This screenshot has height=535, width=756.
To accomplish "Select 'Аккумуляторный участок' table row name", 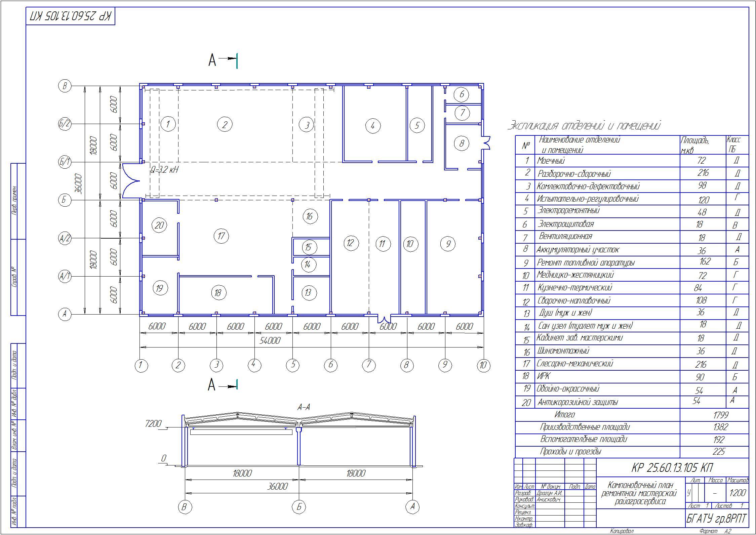I will [578, 250].
